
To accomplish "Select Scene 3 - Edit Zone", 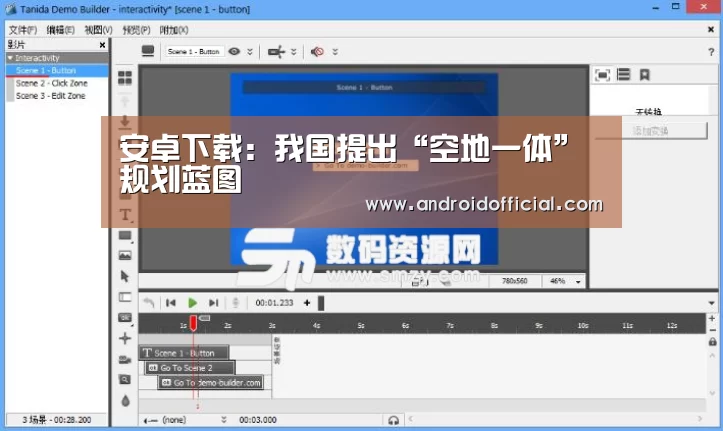I will click(50, 96).
